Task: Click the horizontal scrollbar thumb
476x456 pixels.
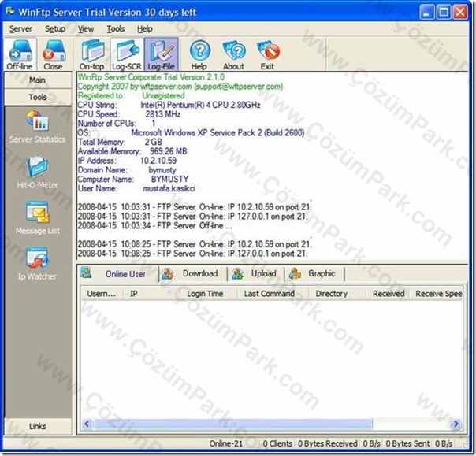Action: pyautogui.click(x=233, y=424)
